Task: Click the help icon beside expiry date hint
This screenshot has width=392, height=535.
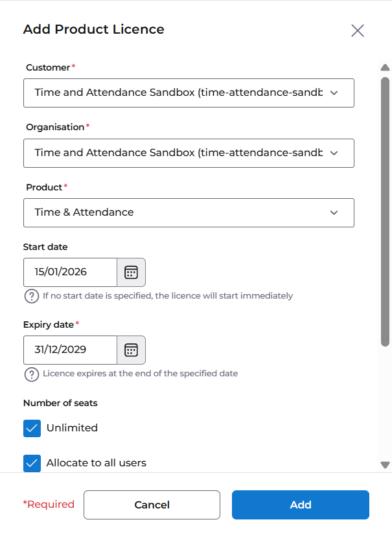Action: [x=31, y=374]
